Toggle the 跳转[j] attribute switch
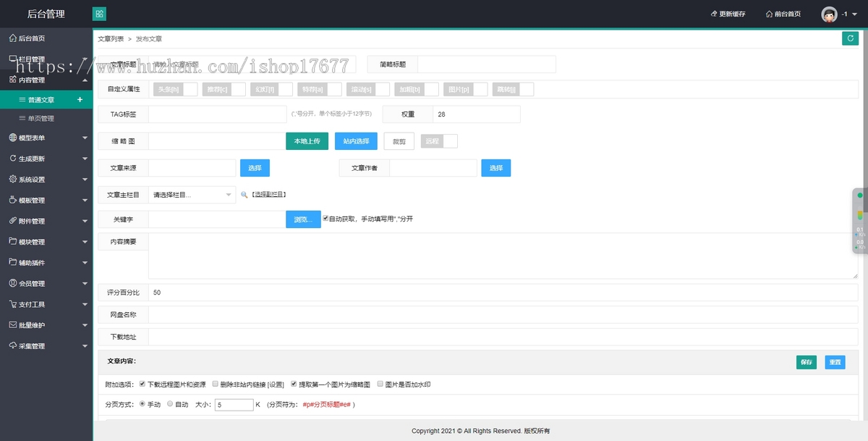 512,89
